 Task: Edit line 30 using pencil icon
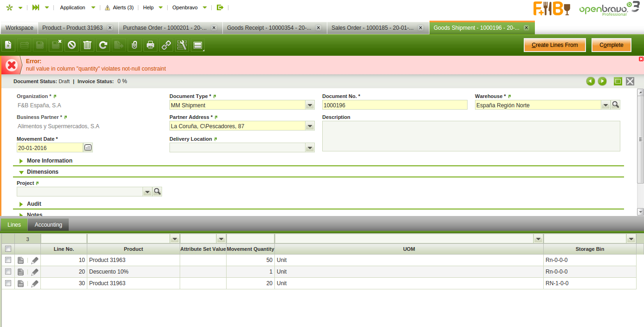35,283
